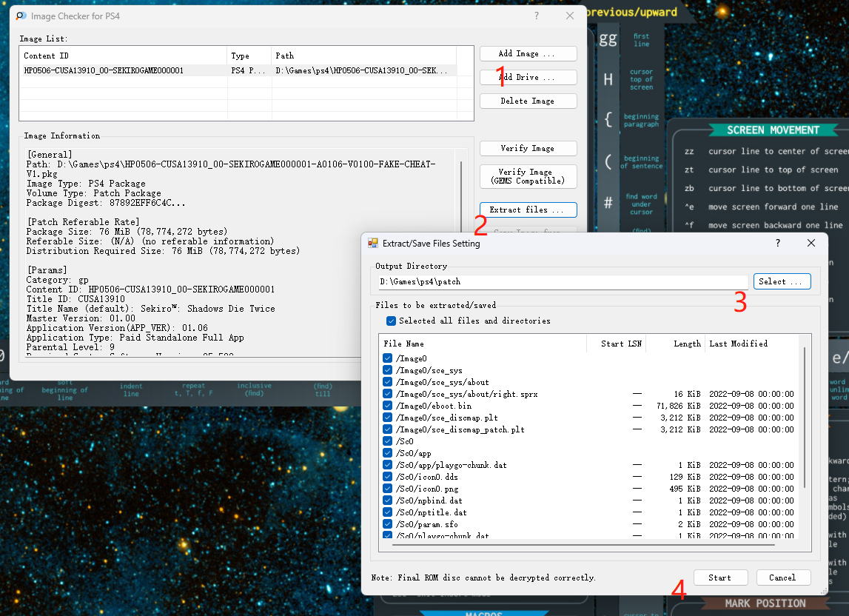Click help question mark in Extract dialog
This screenshot has height=616, width=849.
pyautogui.click(x=777, y=243)
